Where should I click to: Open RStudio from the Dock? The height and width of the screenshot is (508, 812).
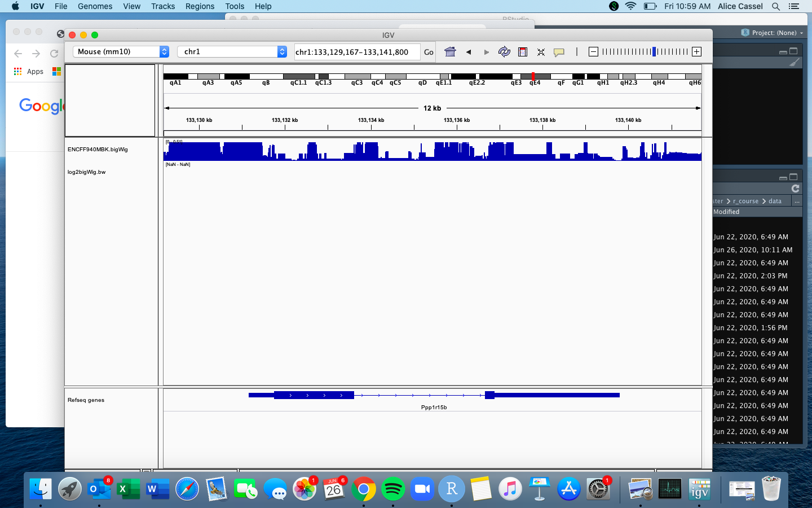tap(451, 489)
